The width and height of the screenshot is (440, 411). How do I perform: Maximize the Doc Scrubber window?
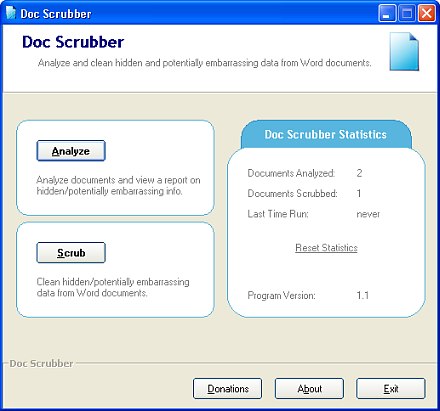[x=407, y=13]
